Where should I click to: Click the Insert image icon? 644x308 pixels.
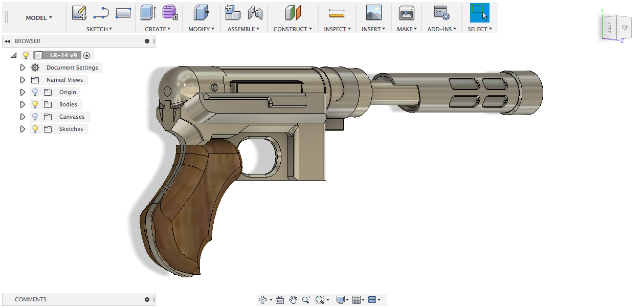tap(374, 12)
